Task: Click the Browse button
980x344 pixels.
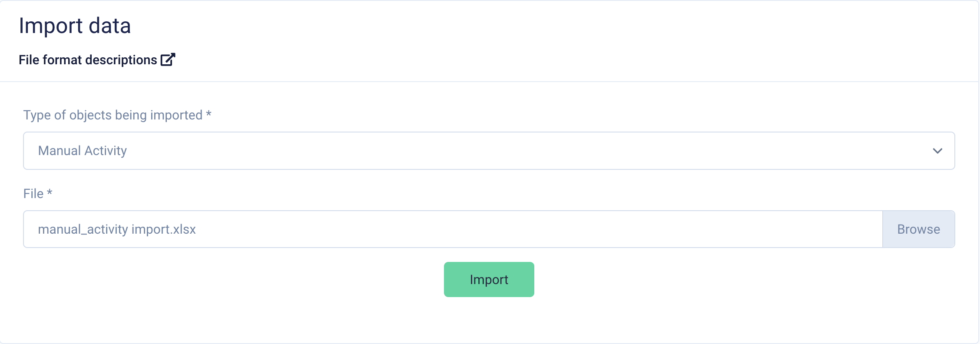Action: pos(918,229)
